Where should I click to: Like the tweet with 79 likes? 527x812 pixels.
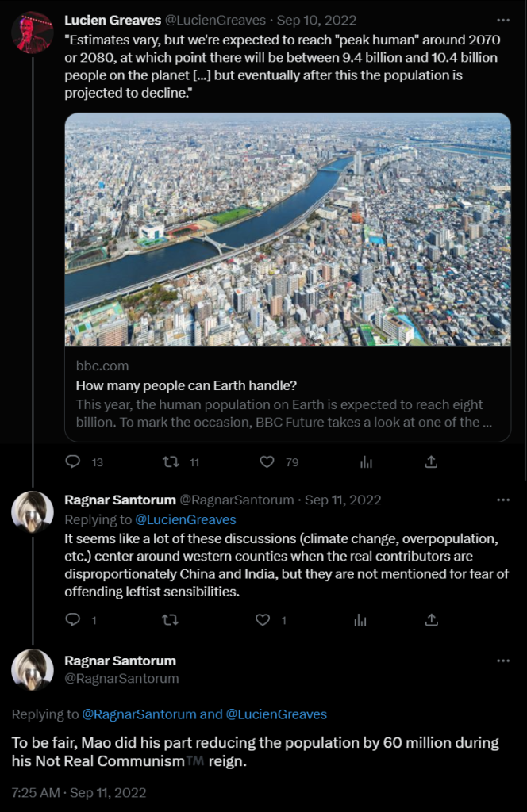click(x=267, y=462)
